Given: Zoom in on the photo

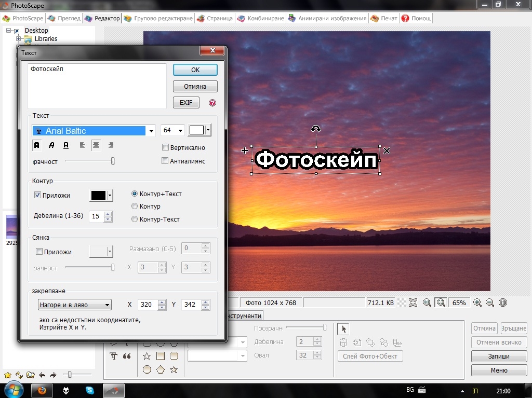Looking at the screenshot, I should click(477, 303).
